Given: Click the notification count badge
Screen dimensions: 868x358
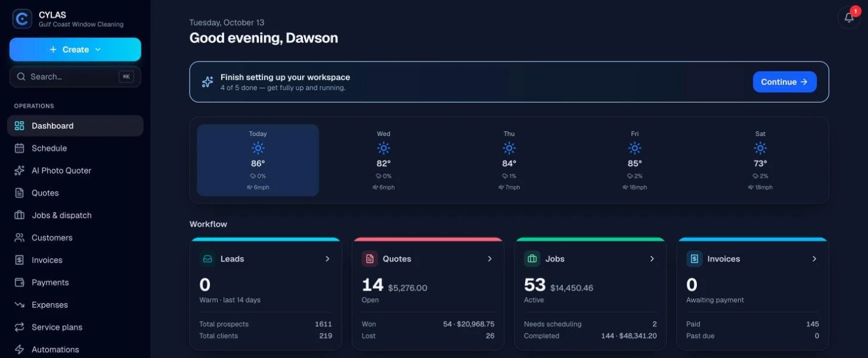Looking at the screenshot, I should 855,11.
